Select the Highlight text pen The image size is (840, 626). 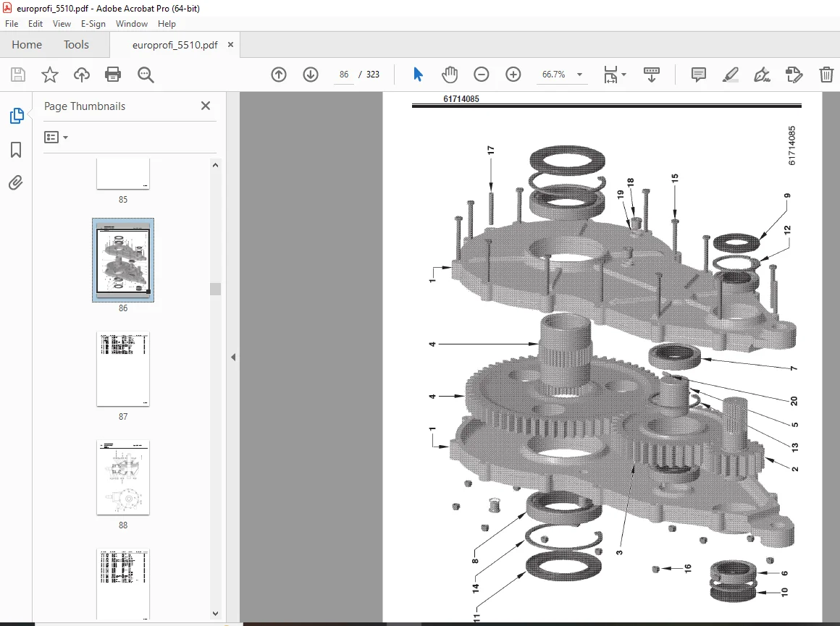730,75
